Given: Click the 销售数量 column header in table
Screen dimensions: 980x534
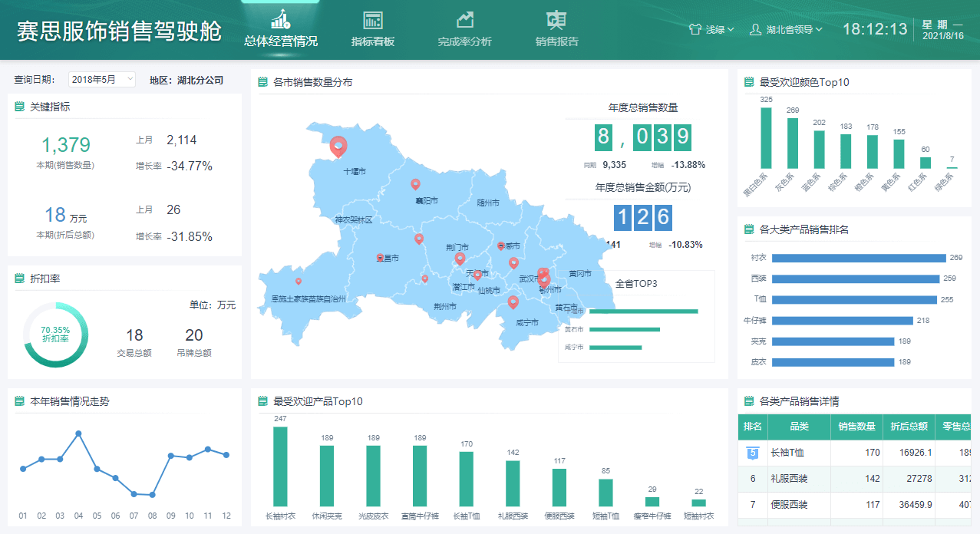Looking at the screenshot, I should pos(857,427).
